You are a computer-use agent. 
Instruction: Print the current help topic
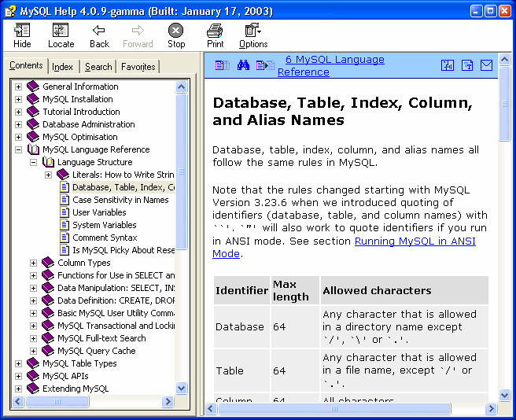coord(215,31)
